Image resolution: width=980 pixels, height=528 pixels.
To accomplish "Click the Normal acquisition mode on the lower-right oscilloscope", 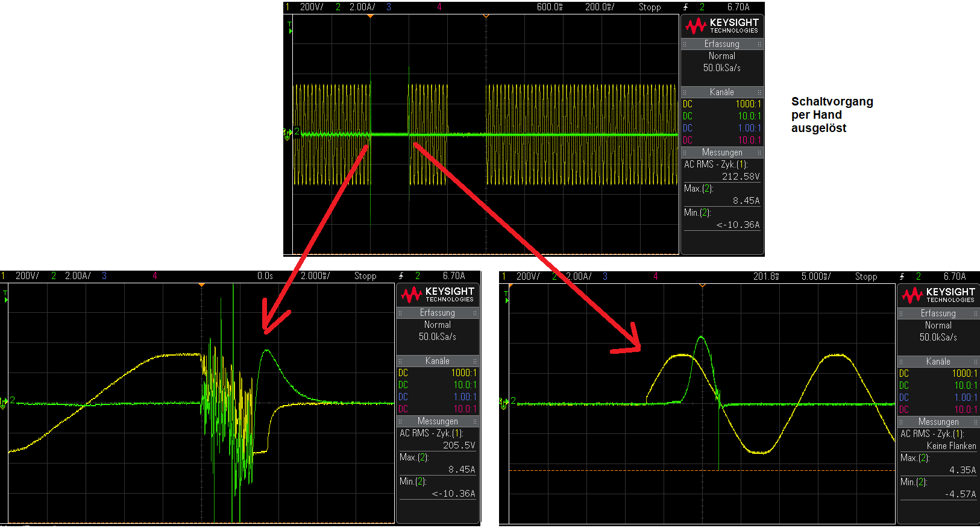I will click(938, 325).
